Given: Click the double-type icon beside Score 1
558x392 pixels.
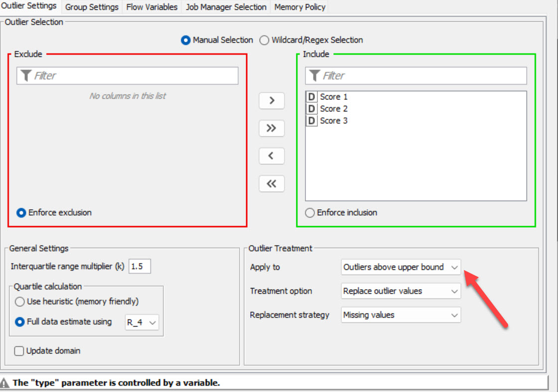Looking at the screenshot, I should pos(311,97).
